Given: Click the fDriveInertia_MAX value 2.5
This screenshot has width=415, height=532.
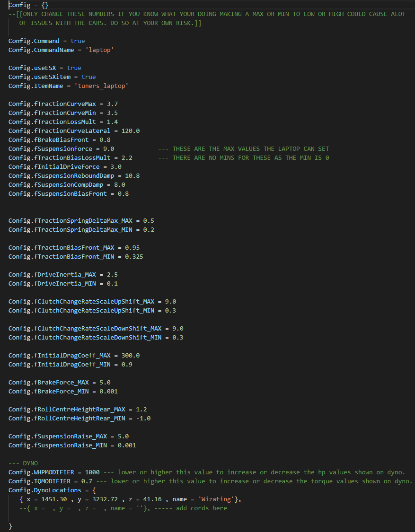Looking at the screenshot, I should [x=113, y=274].
